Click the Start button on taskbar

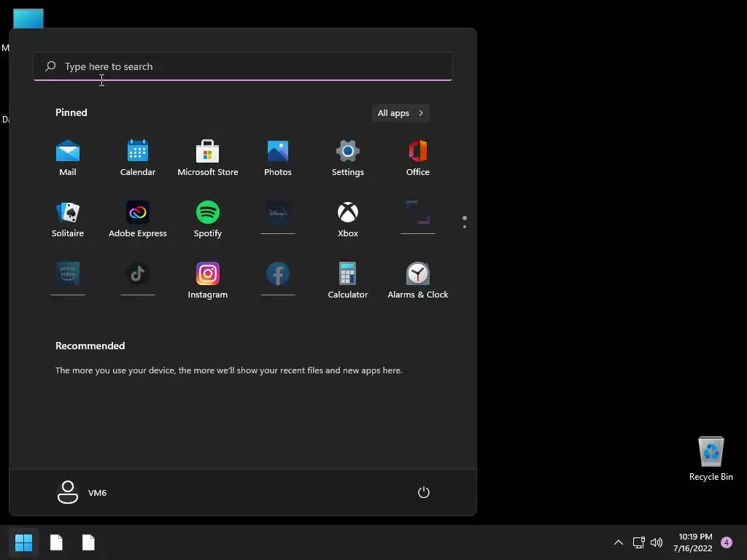pos(23,542)
